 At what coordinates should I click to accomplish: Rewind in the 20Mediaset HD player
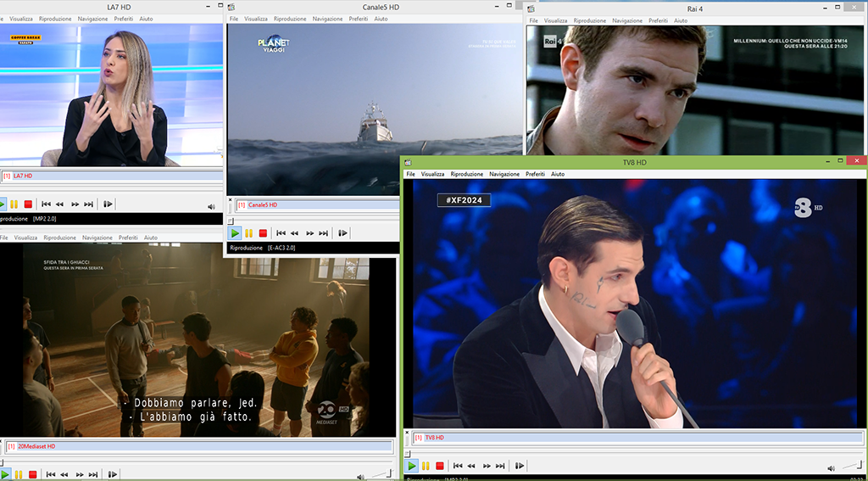point(64,474)
